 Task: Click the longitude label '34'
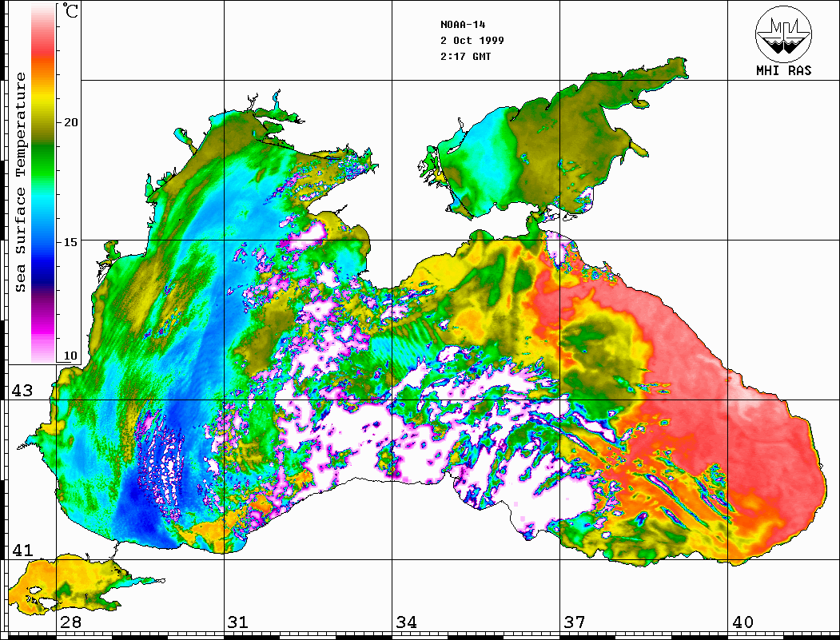(407, 622)
